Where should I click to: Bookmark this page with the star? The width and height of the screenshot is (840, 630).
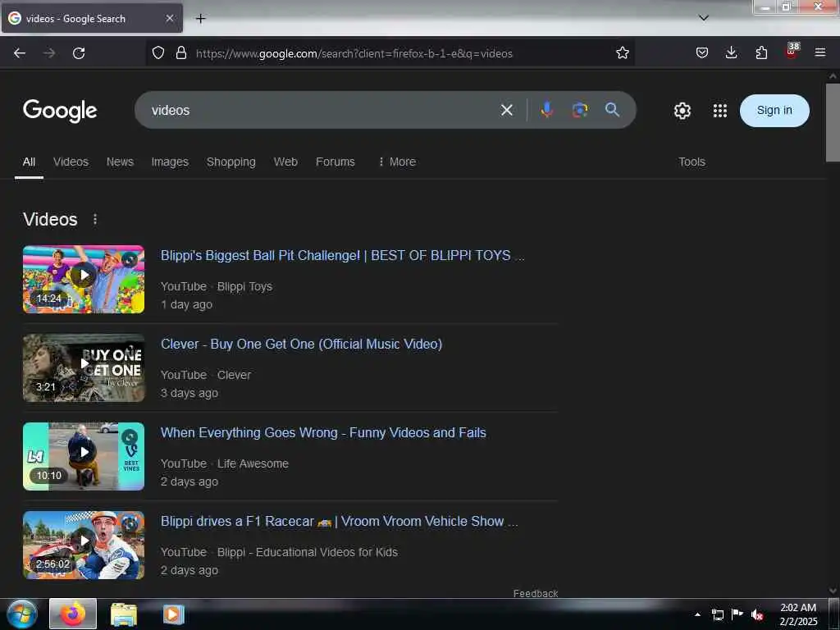622,53
